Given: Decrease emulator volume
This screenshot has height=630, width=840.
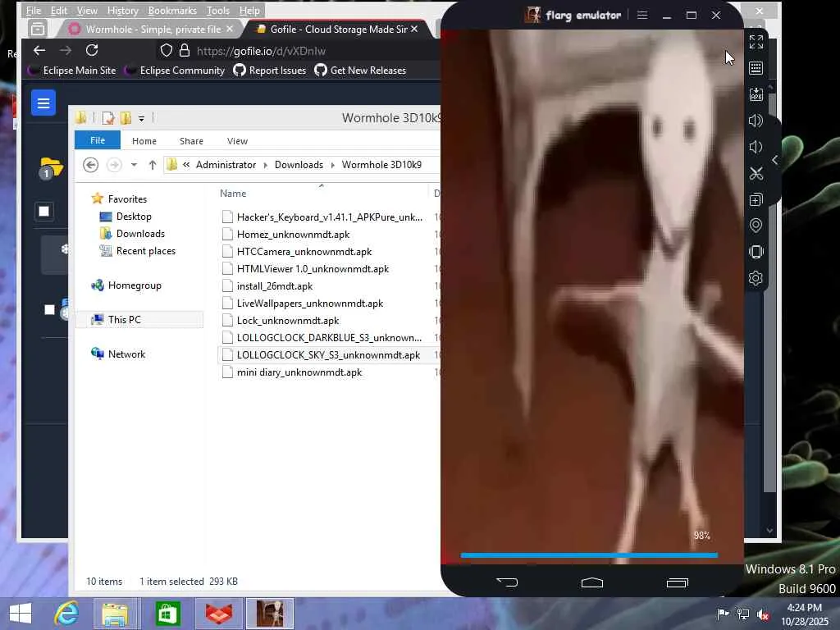Looking at the screenshot, I should point(755,147).
